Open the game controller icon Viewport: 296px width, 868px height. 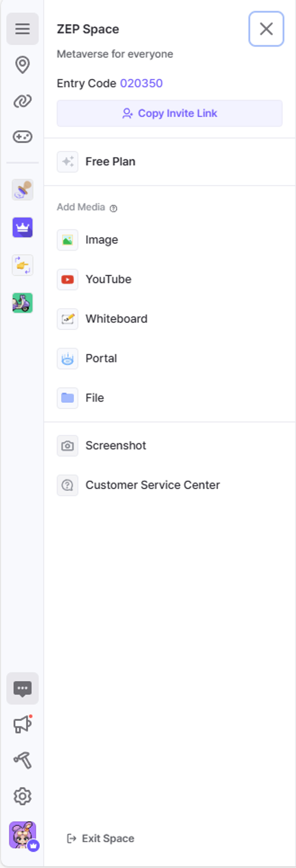[22, 137]
